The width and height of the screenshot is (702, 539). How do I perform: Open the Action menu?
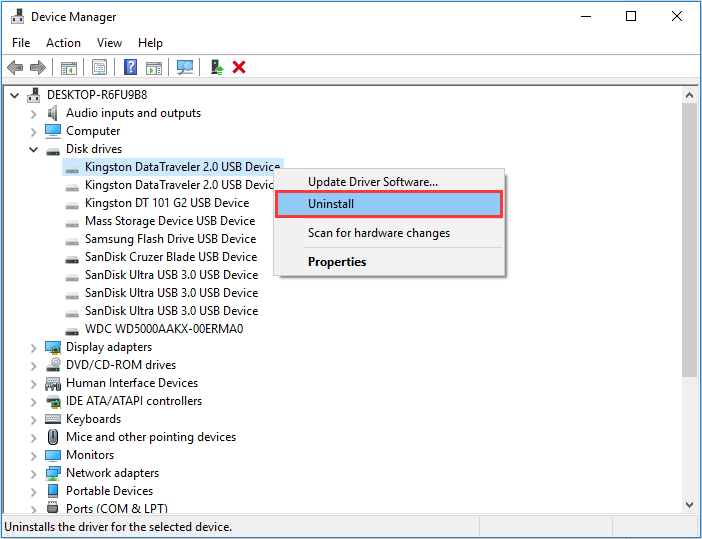pyautogui.click(x=63, y=43)
